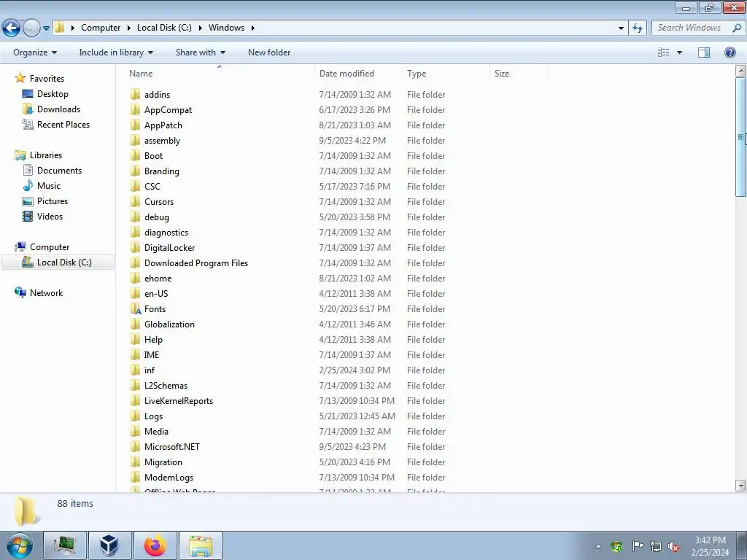Screen dimensions: 747x560
Task: Select the Cursors folder icon
Action: tap(135, 201)
